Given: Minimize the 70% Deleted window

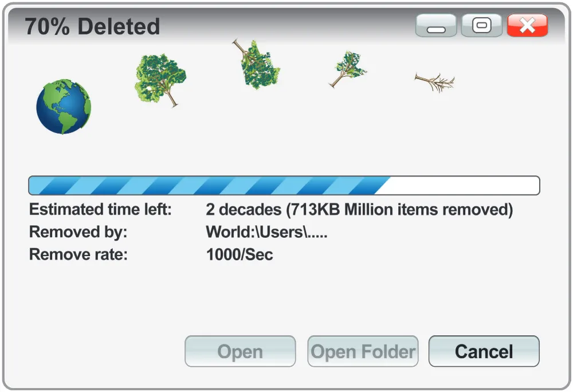Looking at the screenshot, I should [436, 26].
